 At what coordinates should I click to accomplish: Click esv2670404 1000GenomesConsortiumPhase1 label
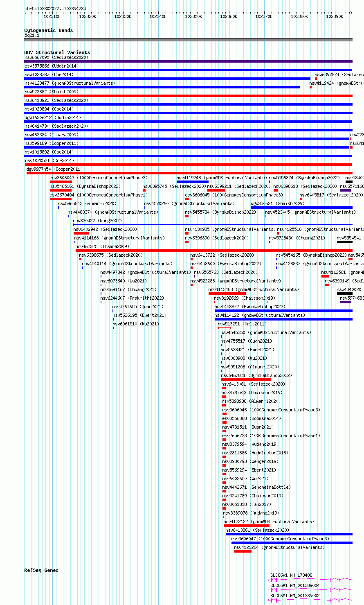coord(99,195)
